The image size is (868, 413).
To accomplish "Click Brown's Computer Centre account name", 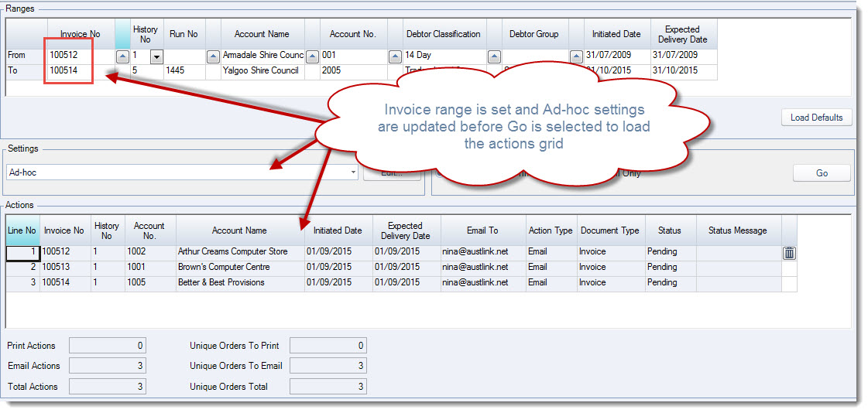I will [240, 267].
